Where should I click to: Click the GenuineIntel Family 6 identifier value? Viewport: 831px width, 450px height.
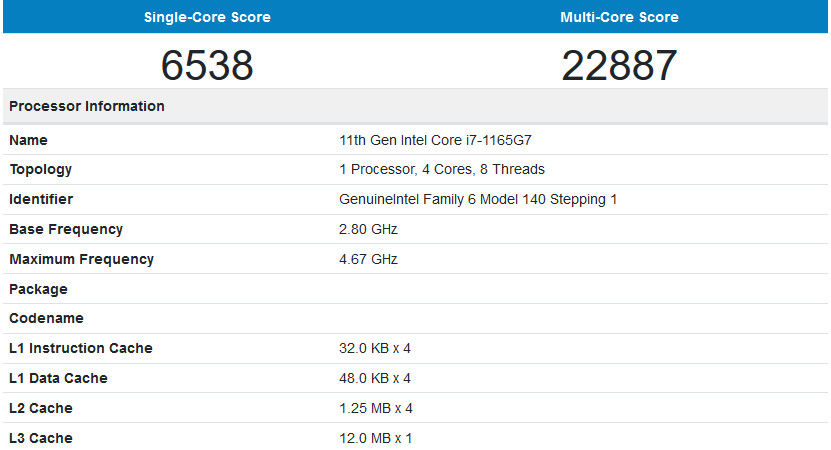click(478, 200)
